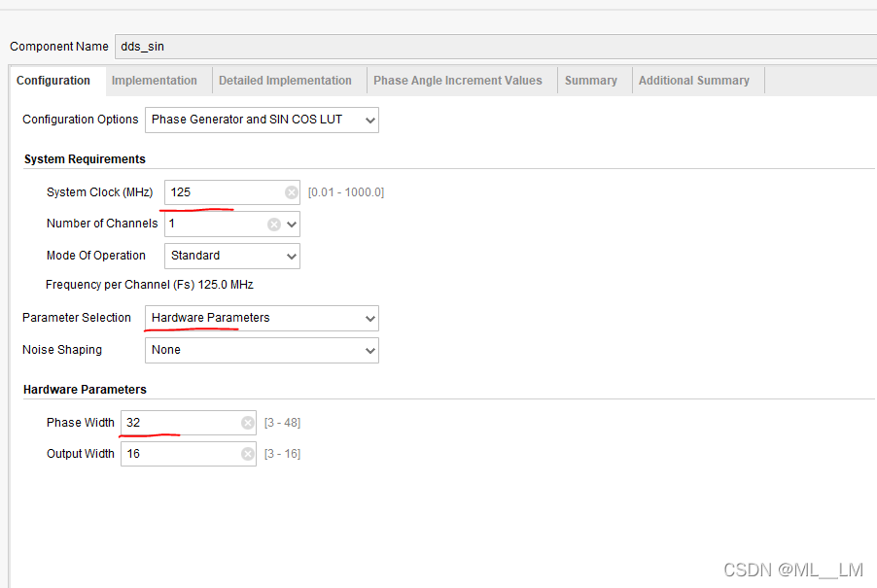Click the Component Name field containing dds_sin

(x=496, y=47)
